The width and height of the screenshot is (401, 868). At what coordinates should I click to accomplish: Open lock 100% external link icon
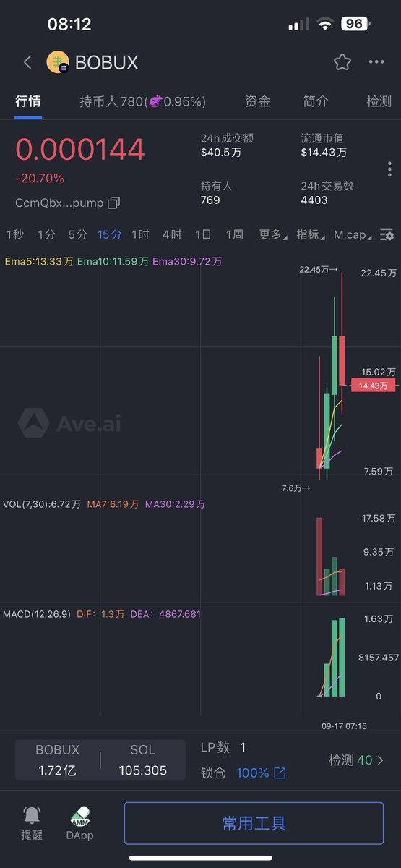(x=280, y=773)
